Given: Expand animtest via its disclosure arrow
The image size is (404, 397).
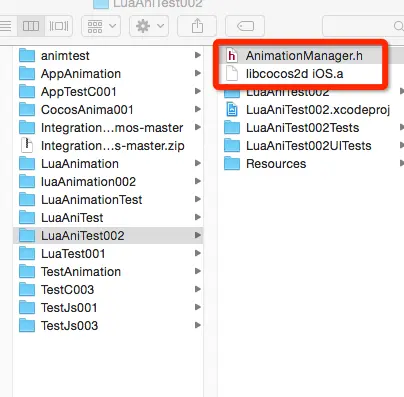Looking at the screenshot, I should (198, 55).
